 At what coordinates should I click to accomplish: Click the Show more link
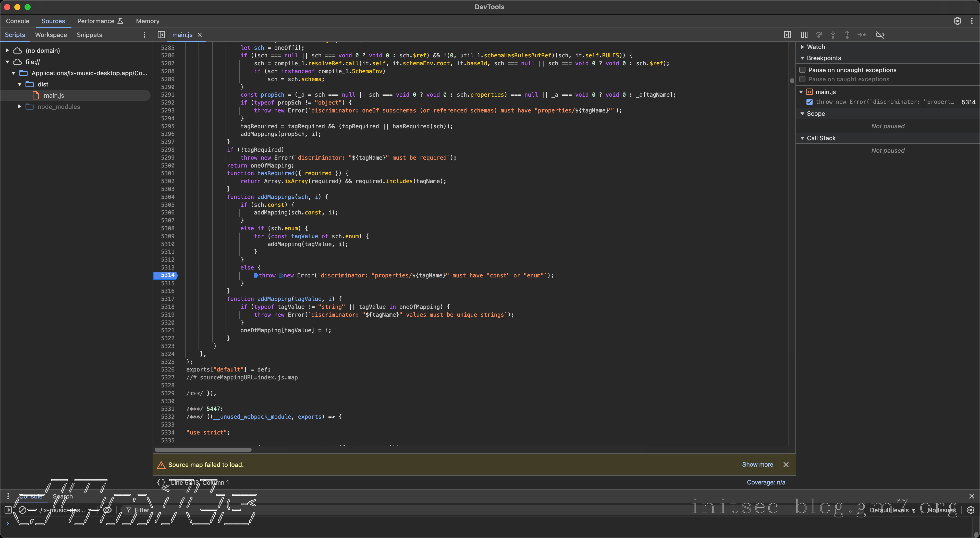(757, 464)
